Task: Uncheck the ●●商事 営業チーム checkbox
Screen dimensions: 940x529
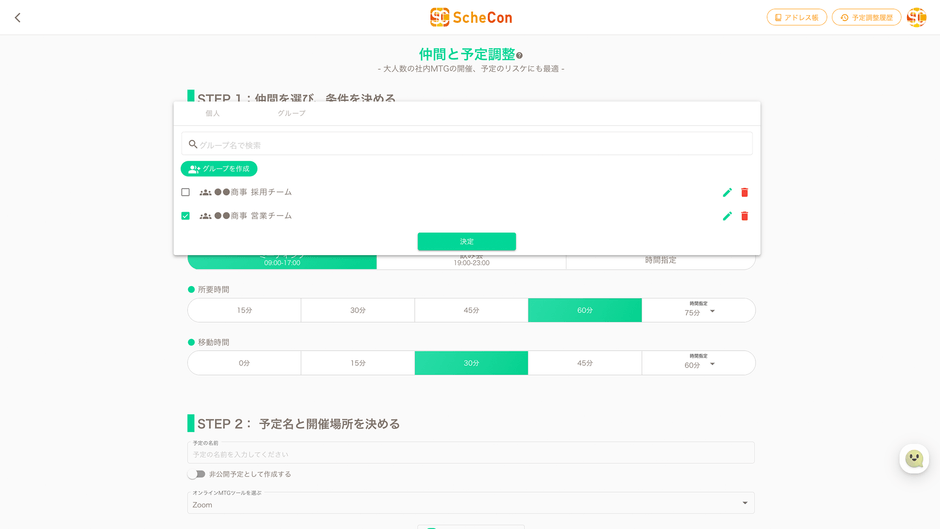Action: [185, 216]
